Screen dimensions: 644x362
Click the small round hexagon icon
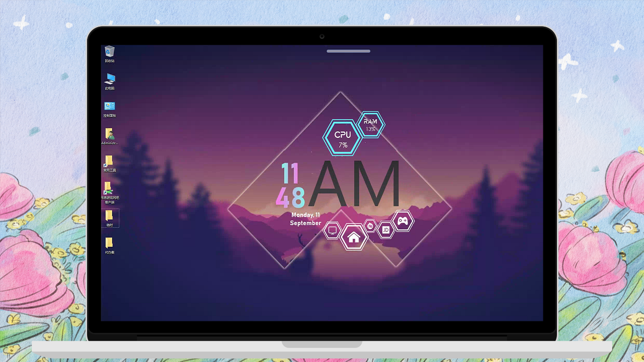(370, 226)
